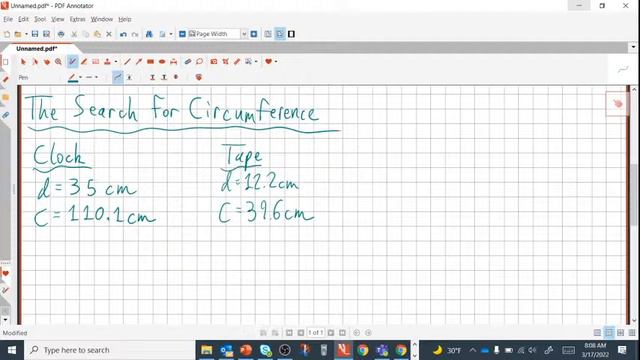Switch to two-page view in status bar

[620, 333]
